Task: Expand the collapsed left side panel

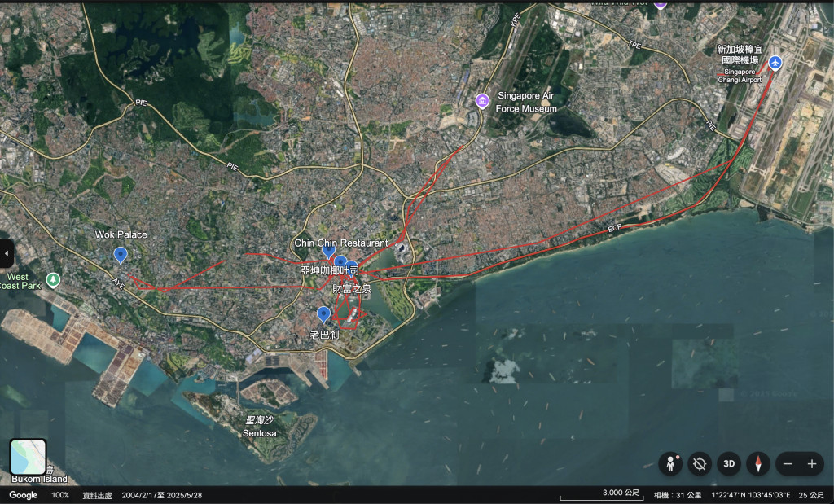Action: [7, 254]
